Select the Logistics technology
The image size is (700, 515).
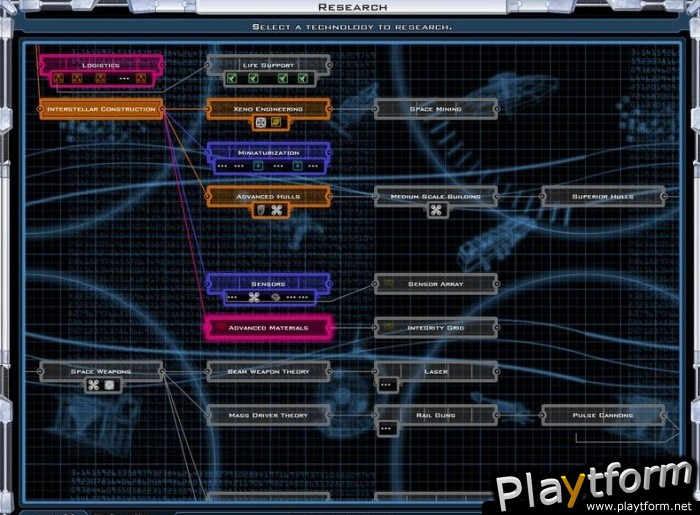click(x=101, y=65)
